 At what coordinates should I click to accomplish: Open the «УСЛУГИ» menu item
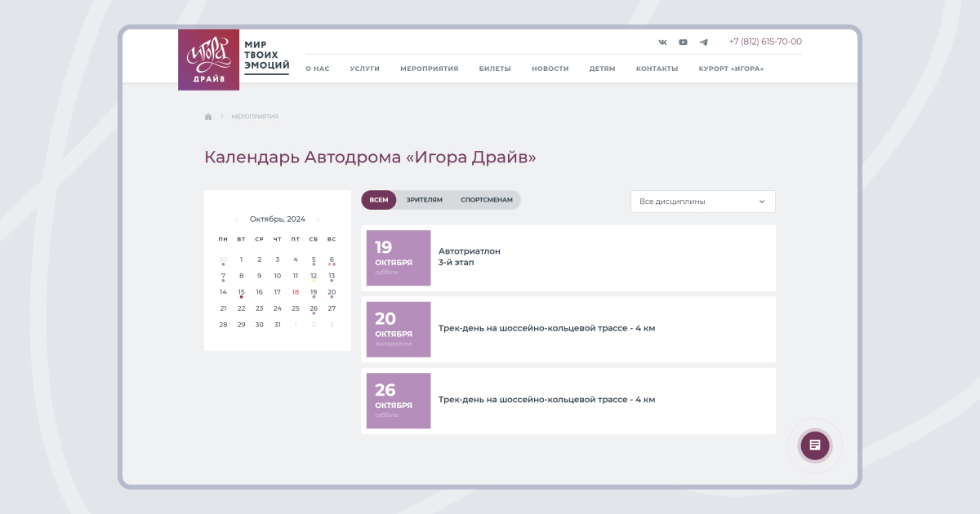coord(365,69)
